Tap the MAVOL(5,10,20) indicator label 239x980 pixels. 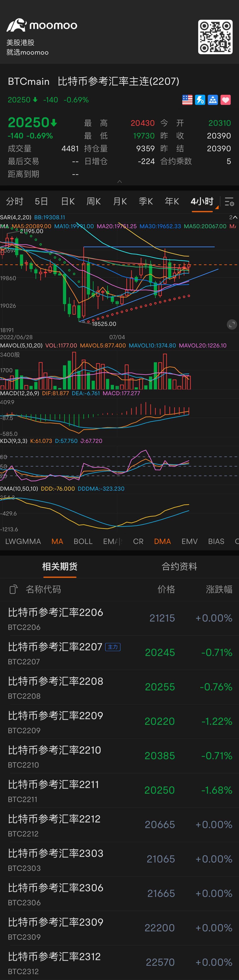point(21,346)
